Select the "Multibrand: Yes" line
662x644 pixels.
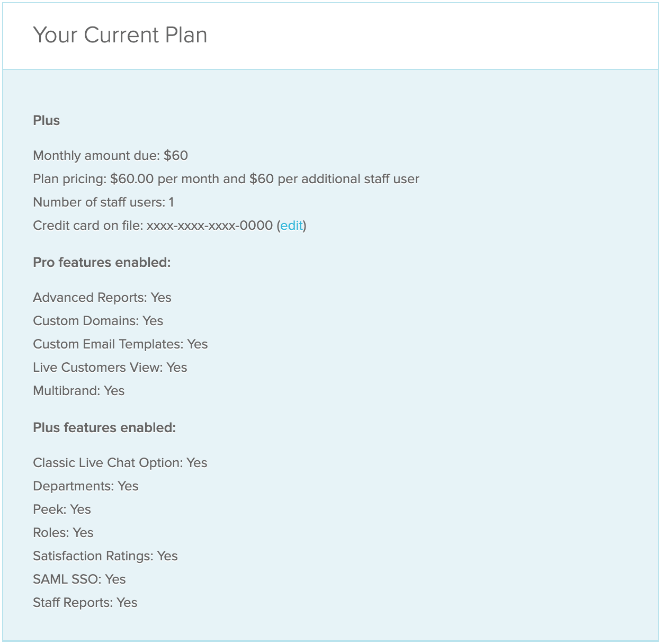tap(79, 391)
